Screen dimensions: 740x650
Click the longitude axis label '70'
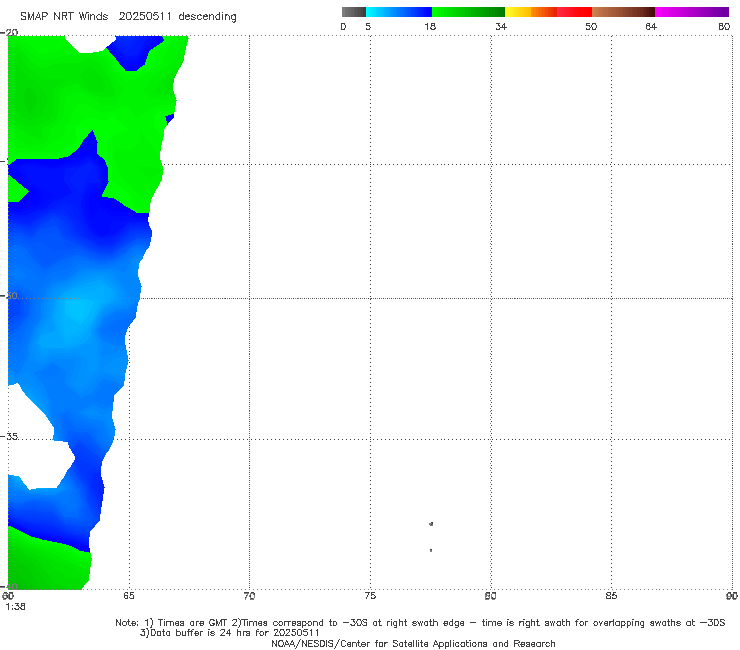(x=249, y=596)
